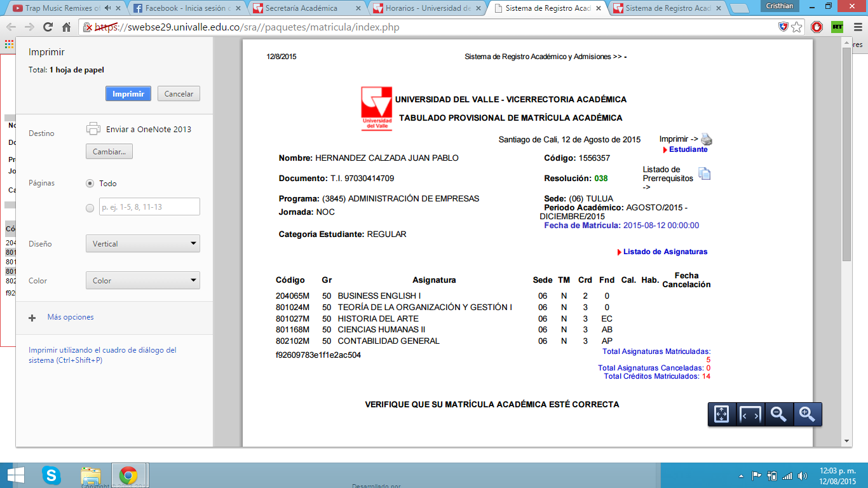Click the fit-to-page preview icon
Image resolution: width=868 pixels, height=488 pixels.
point(721,414)
